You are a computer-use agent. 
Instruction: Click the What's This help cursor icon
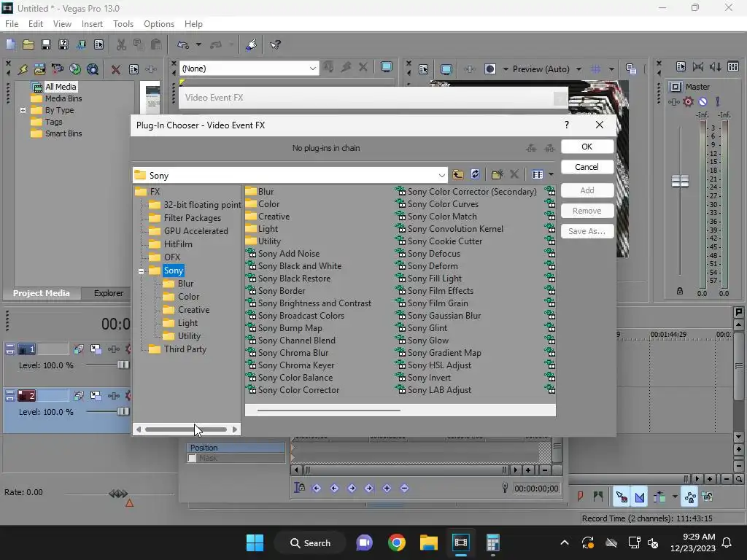[x=275, y=44]
